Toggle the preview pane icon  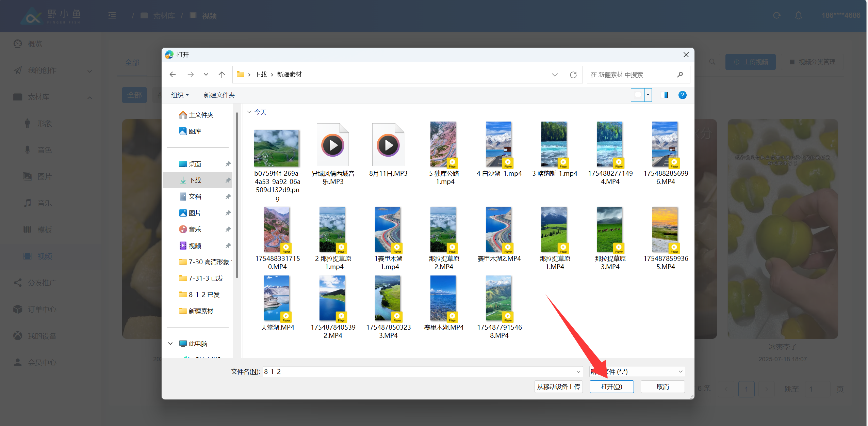[x=664, y=95]
